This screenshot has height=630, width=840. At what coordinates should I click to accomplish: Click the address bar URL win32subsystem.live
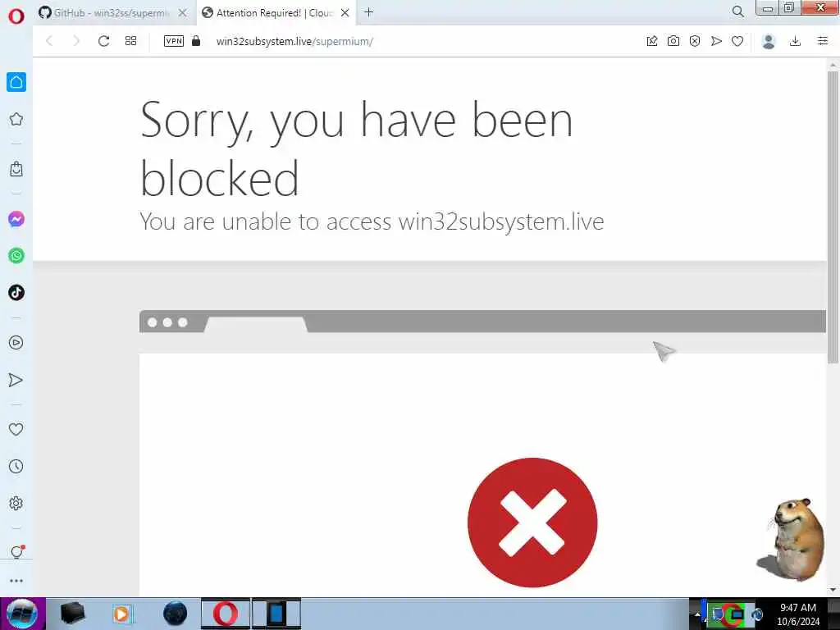(294, 41)
